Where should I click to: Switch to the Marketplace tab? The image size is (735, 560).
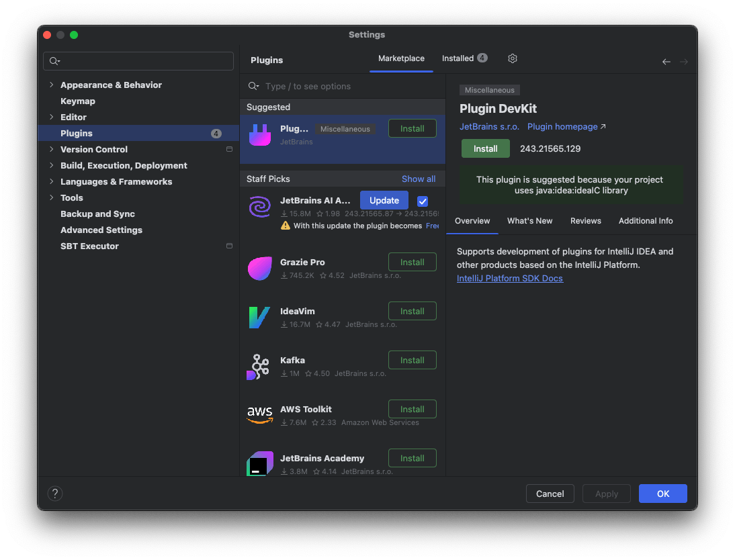coord(401,58)
